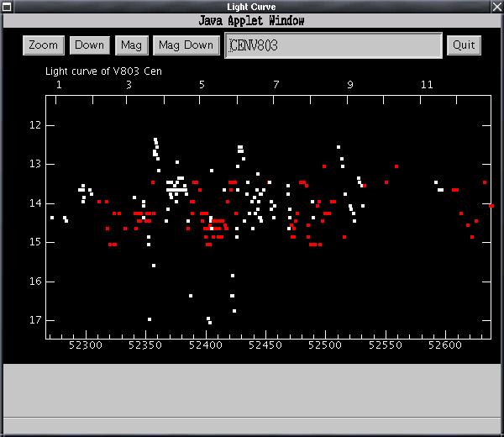
Task: Click the Down button
Action: (x=90, y=45)
